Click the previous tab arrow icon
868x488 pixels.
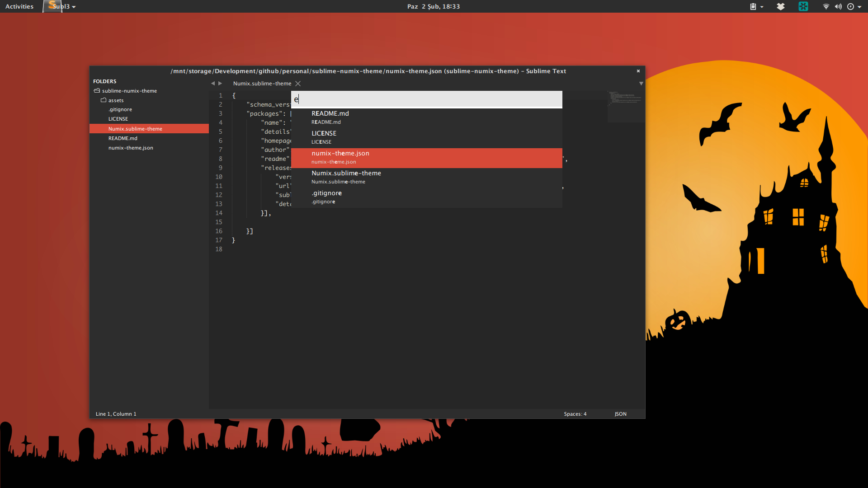(212, 84)
